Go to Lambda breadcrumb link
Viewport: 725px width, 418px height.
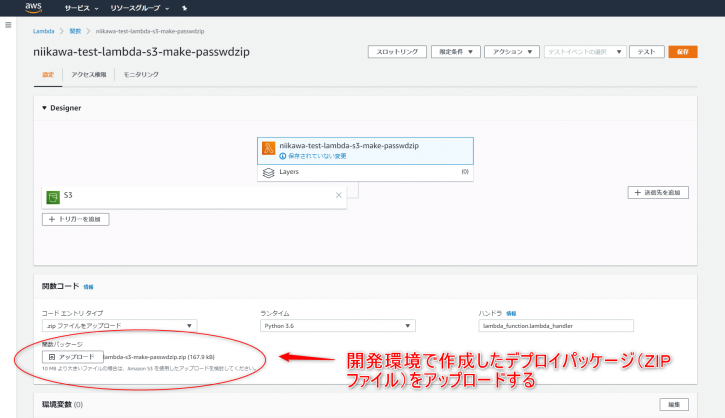pos(43,31)
